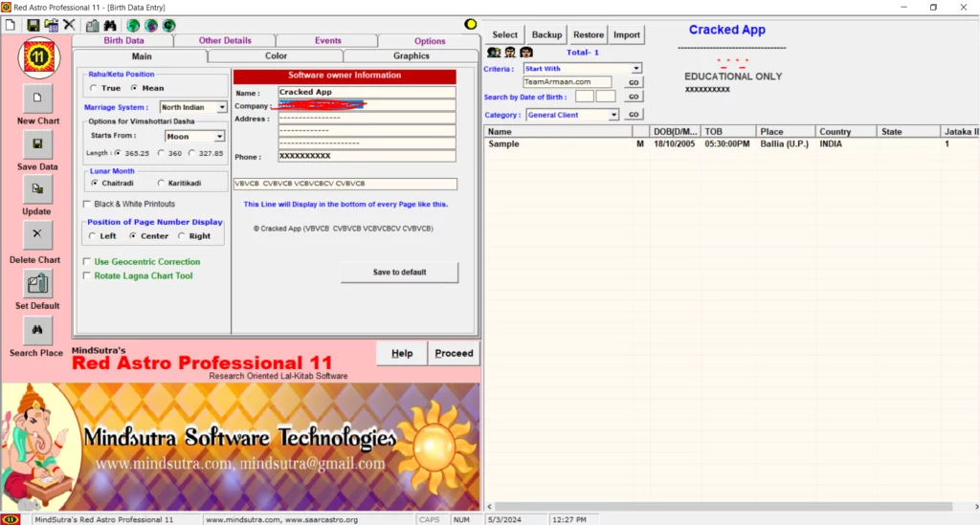
Task: Click the Save to default button
Action: [399, 273]
